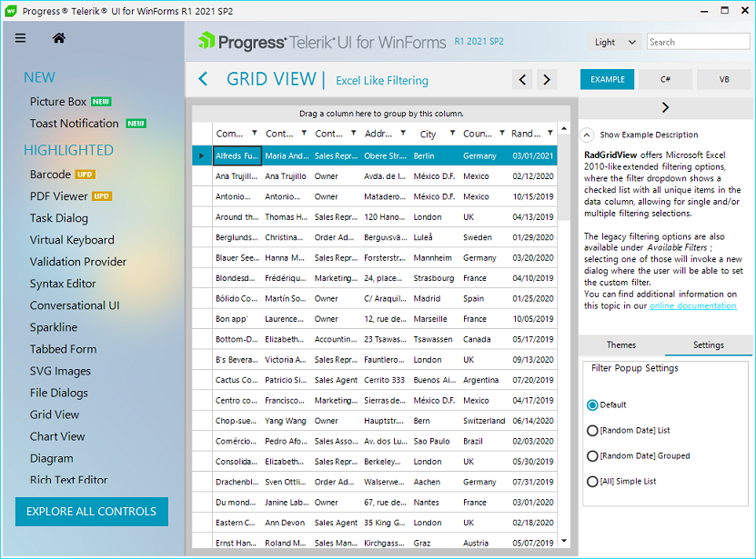Image resolution: width=756 pixels, height=559 pixels.
Task: Open filter icon on Random Date column
Action: [550, 133]
